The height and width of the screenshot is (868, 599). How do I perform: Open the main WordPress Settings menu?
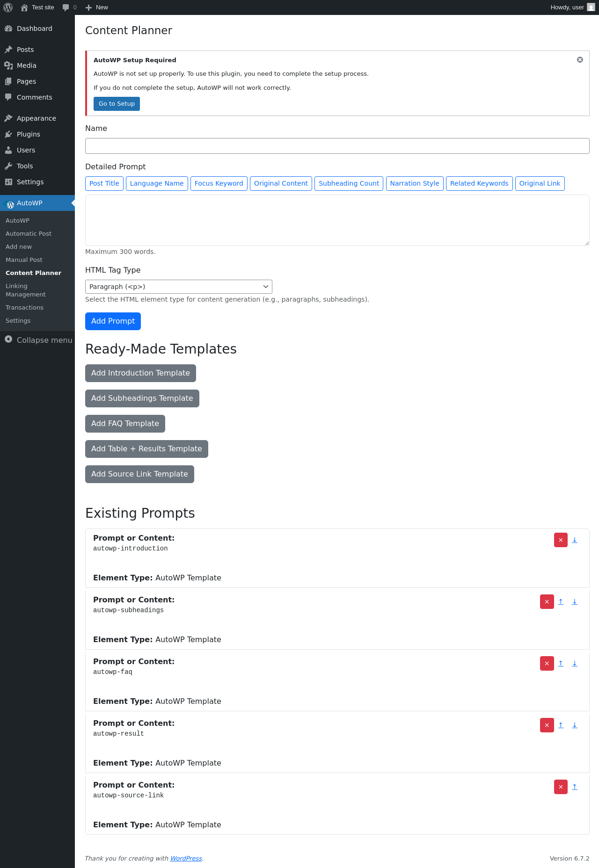(37, 182)
